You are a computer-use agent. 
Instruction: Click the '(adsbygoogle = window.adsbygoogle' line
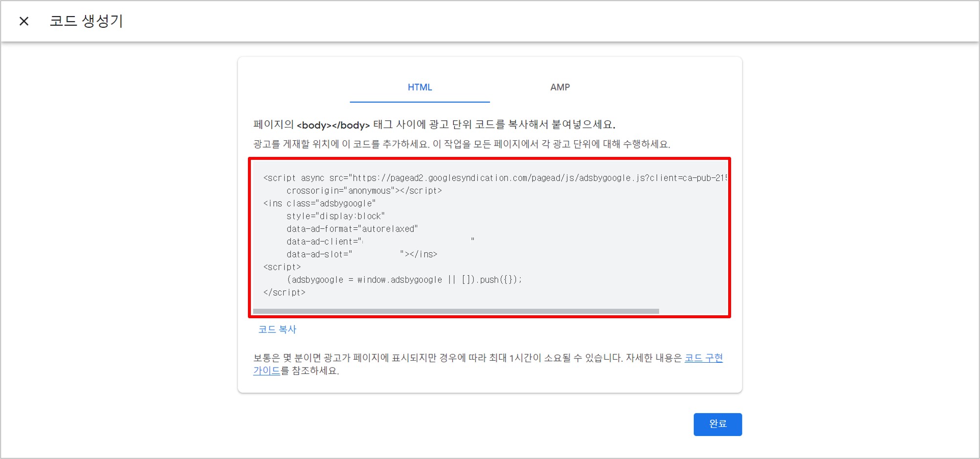coord(404,280)
